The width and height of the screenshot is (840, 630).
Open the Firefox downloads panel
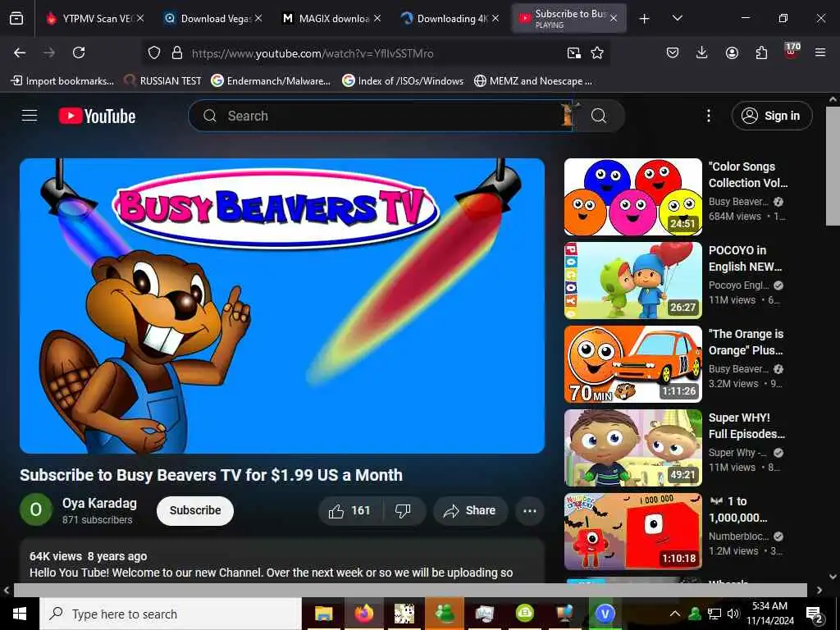pyautogui.click(x=702, y=52)
